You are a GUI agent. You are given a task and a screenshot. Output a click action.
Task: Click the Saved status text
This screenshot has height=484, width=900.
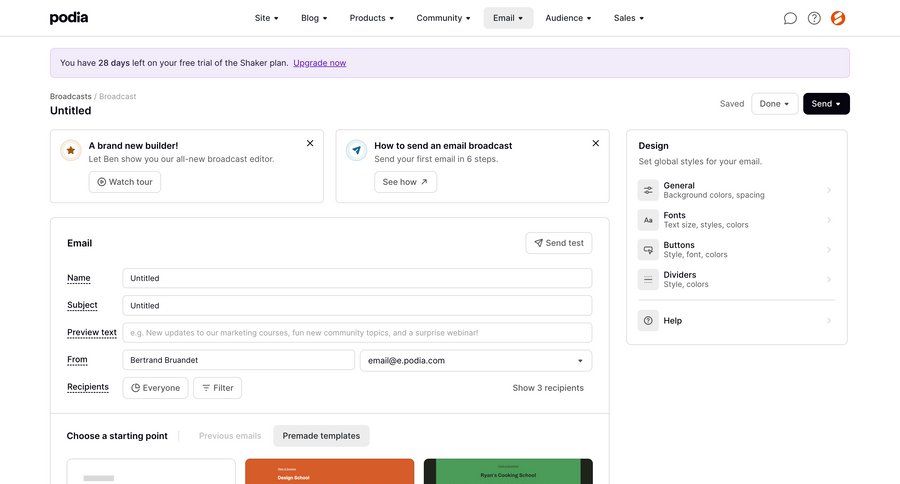click(732, 104)
